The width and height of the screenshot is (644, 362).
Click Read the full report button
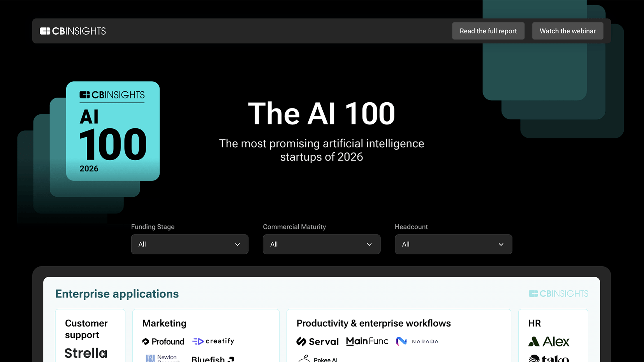[x=488, y=31]
